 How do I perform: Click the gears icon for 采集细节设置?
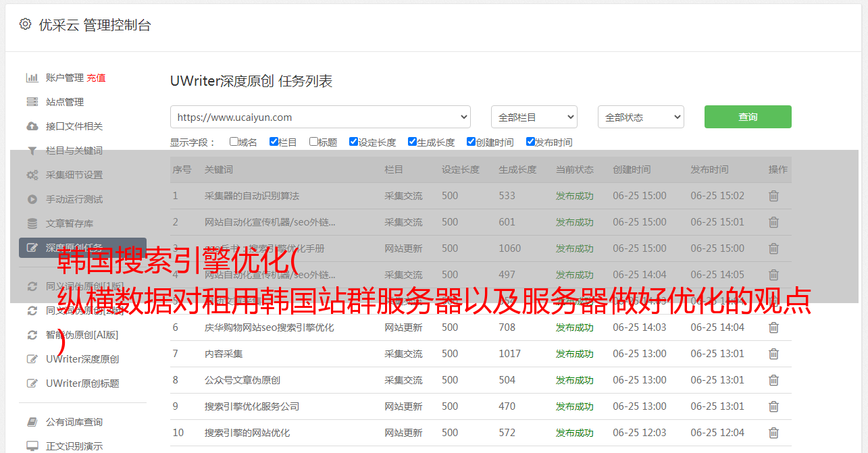[x=32, y=175]
